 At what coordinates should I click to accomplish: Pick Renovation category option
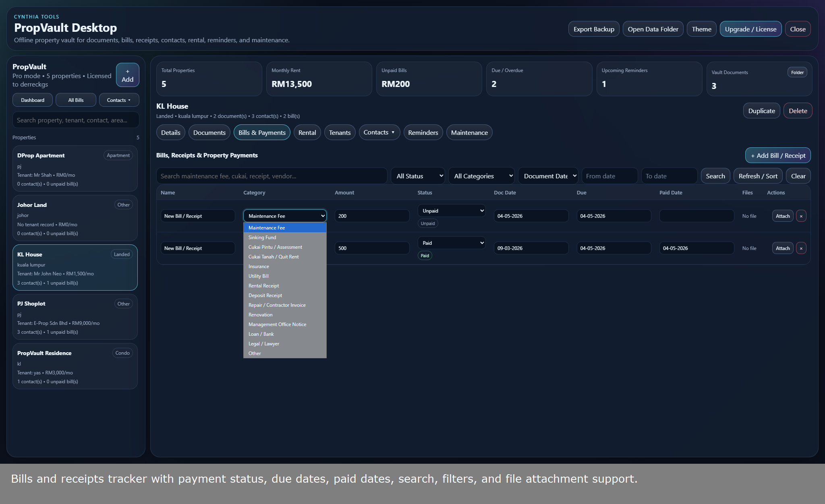coord(285,315)
